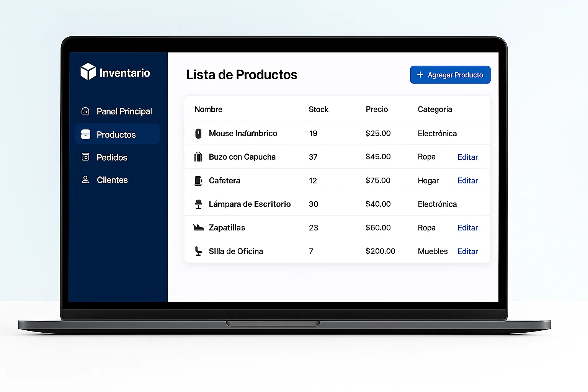The image size is (588, 392).
Task: Click the Agregar Producto button
Action: [x=450, y=75]
